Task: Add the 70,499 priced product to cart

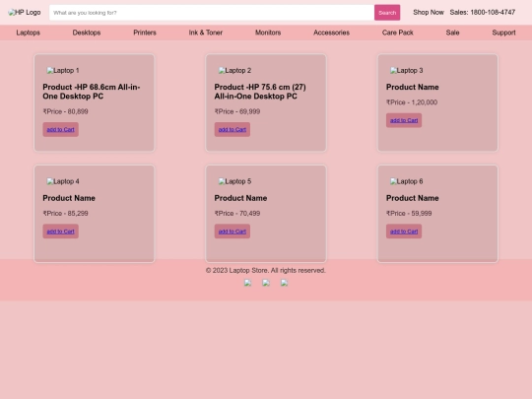Action: 233,232
